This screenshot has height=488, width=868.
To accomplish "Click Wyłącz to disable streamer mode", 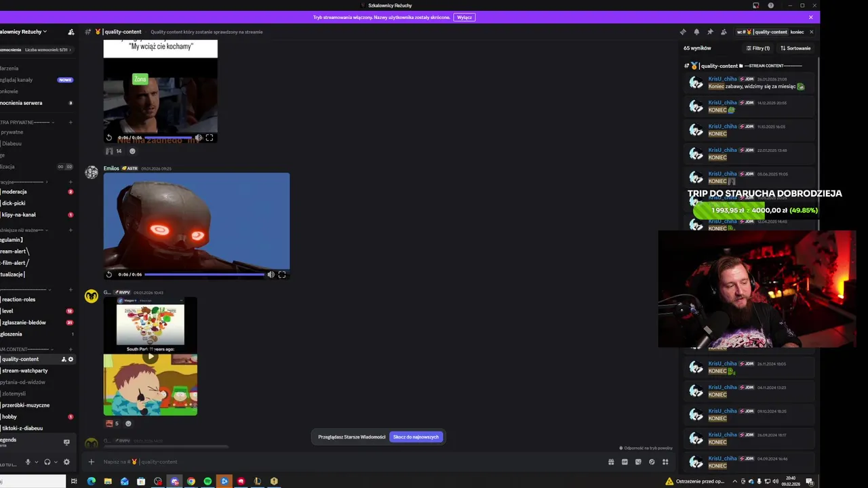I will pos(465,17).
